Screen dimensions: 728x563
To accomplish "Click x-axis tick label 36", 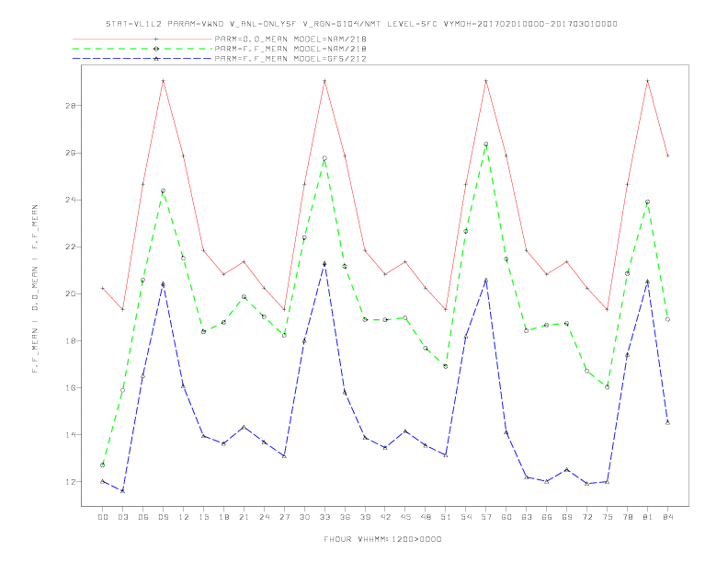I will coord(345,517).
